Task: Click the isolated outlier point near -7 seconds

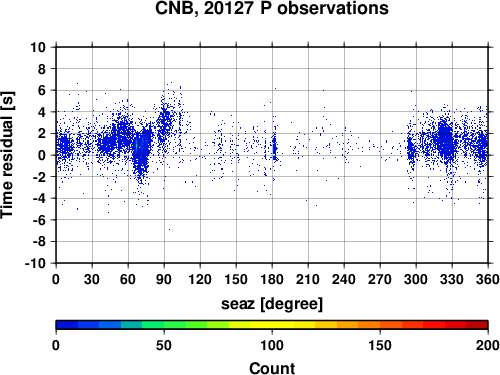Action: click(x=169, y=229)
